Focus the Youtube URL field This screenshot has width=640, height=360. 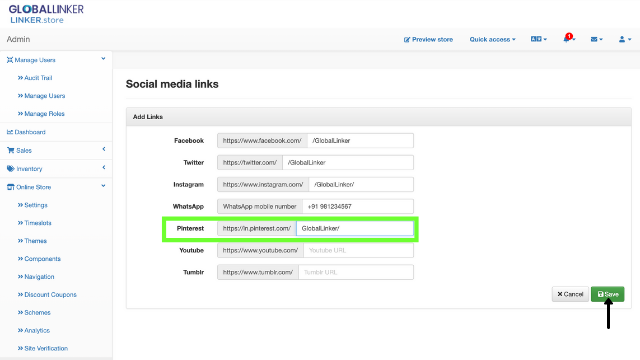tap(358, 250)
